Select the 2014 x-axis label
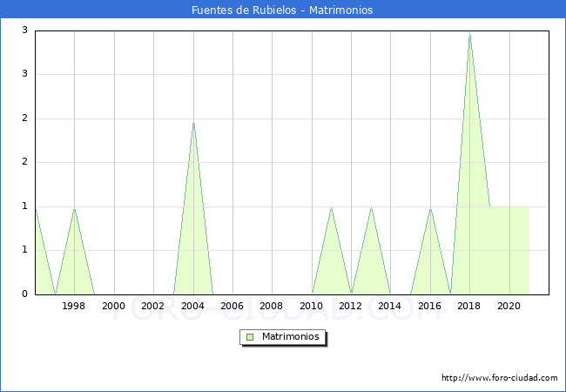The width and height of the screenshot is (566, 392). click(x=389, y=306)
